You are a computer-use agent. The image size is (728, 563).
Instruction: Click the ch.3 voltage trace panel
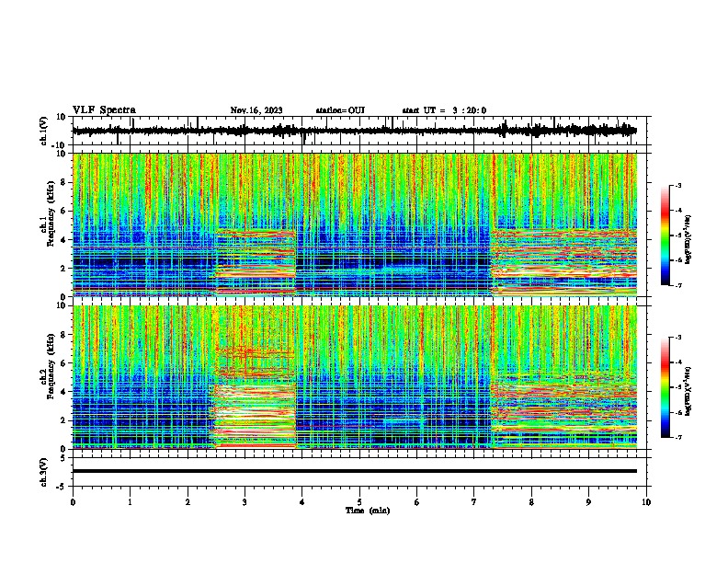coord(361,472)
